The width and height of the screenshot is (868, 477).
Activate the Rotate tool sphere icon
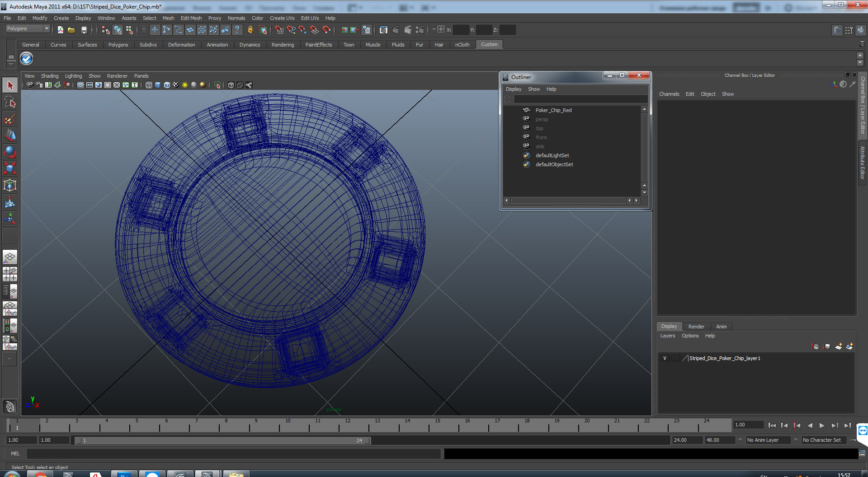click(x=10, y=152)
